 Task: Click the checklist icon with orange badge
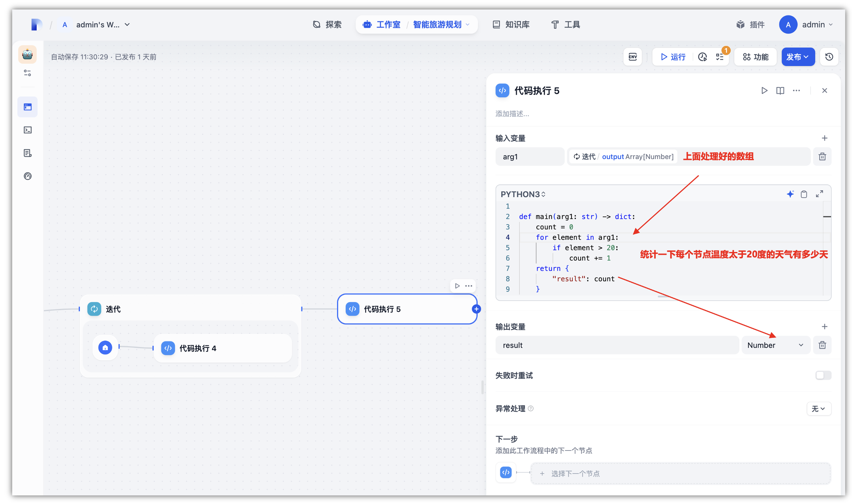[720, 57]
